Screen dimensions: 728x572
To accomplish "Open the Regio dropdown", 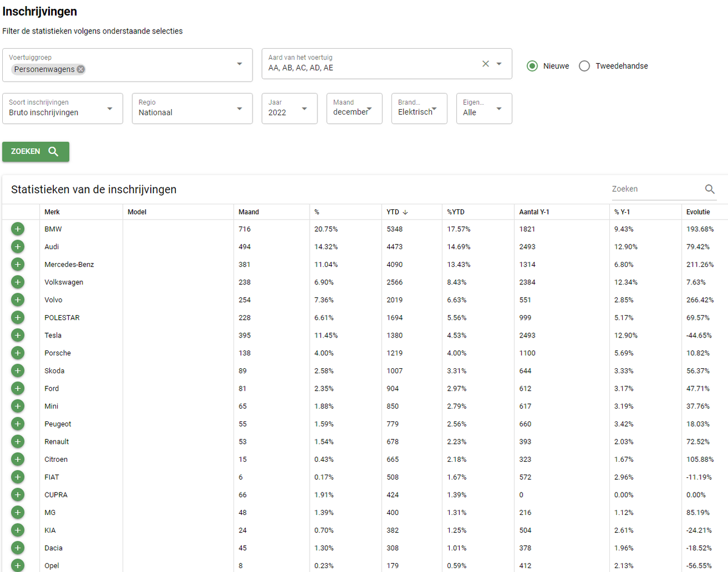I will [192, 109].
